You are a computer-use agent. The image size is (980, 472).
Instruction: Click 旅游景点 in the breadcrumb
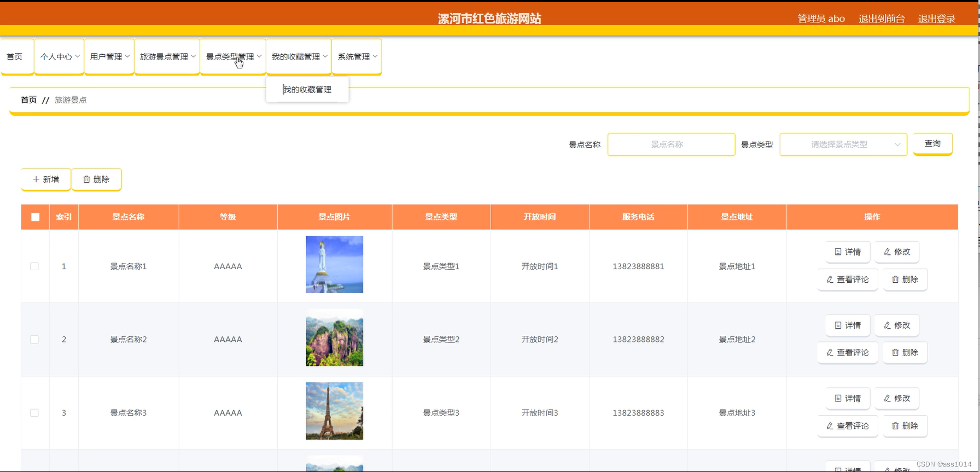pos(71,100)
